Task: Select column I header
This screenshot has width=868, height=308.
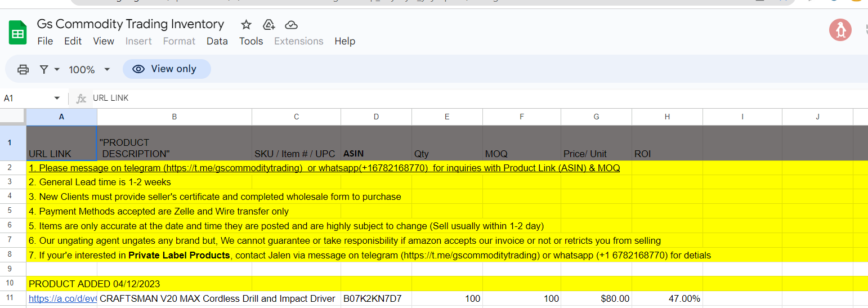Action: [742, 117]
